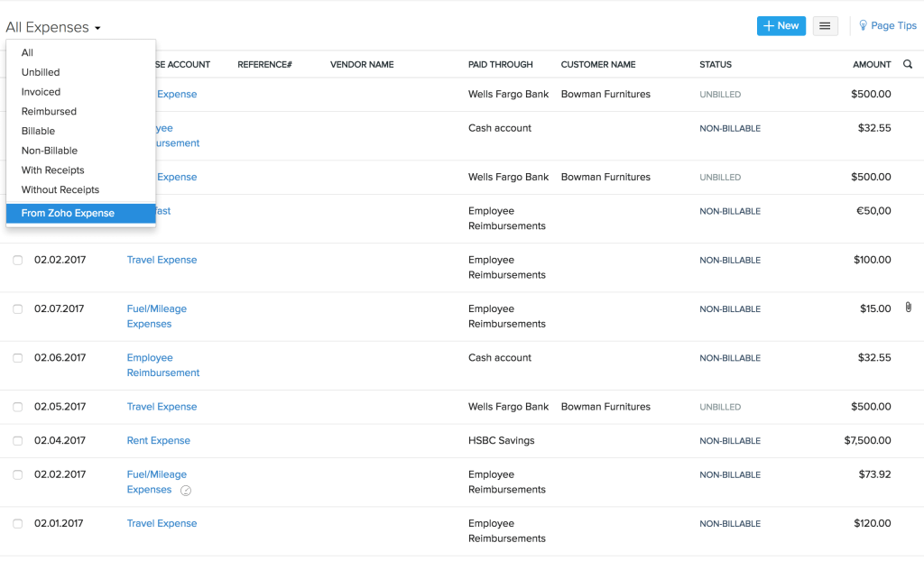The image size is (924, 561).
Task: Open Employee Reimbursement link dated 02.06.2017
Action: click(162, 365)
